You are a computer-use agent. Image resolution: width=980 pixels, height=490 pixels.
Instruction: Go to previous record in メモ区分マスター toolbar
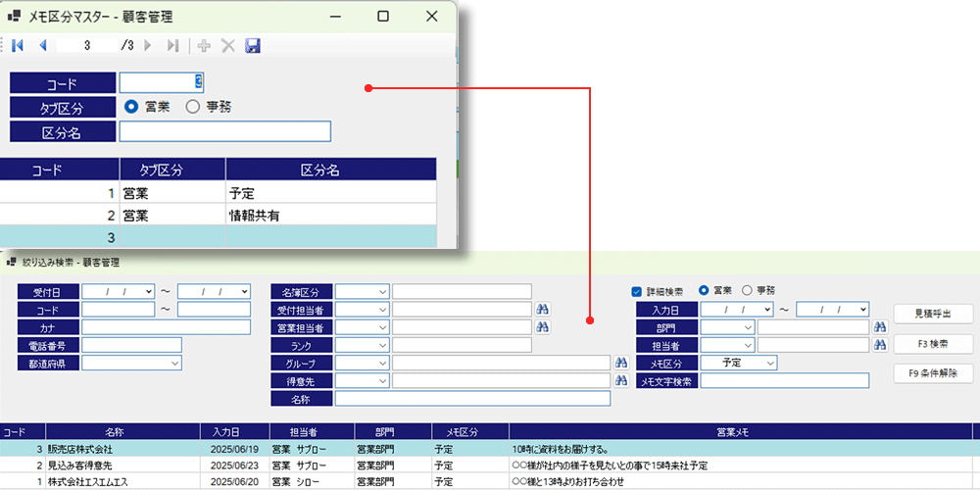pyautogui.click(x=42, y=45)
